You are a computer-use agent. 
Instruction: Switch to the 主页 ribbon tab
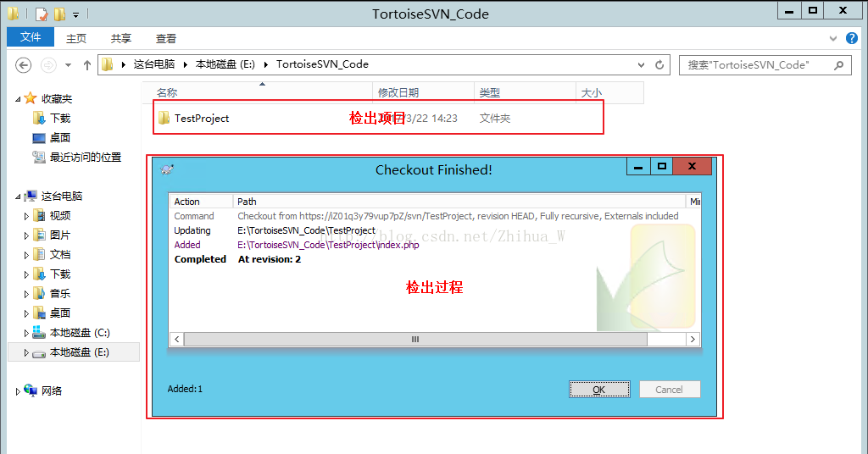coord(76,39)
